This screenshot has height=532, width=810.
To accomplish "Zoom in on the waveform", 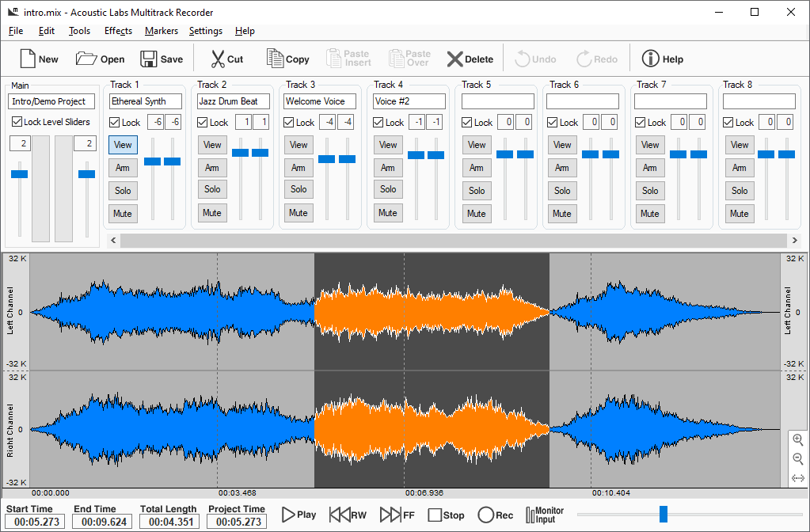I will pos(797,440).
